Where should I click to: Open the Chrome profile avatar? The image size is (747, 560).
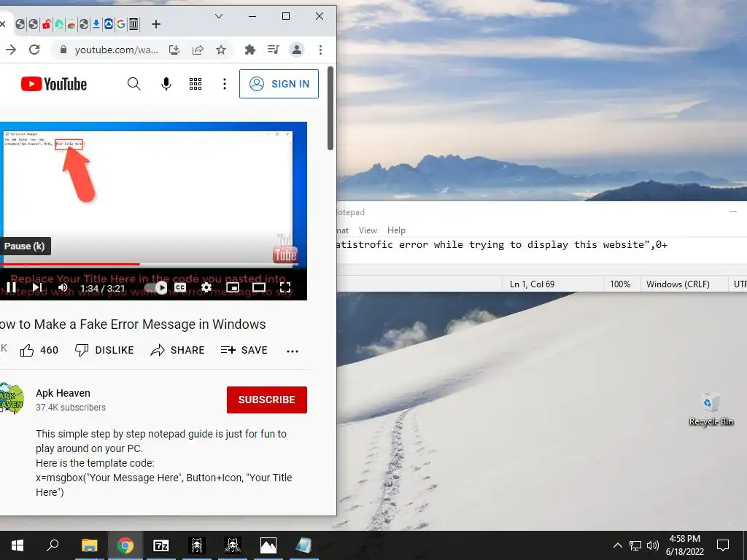(297, 50)
